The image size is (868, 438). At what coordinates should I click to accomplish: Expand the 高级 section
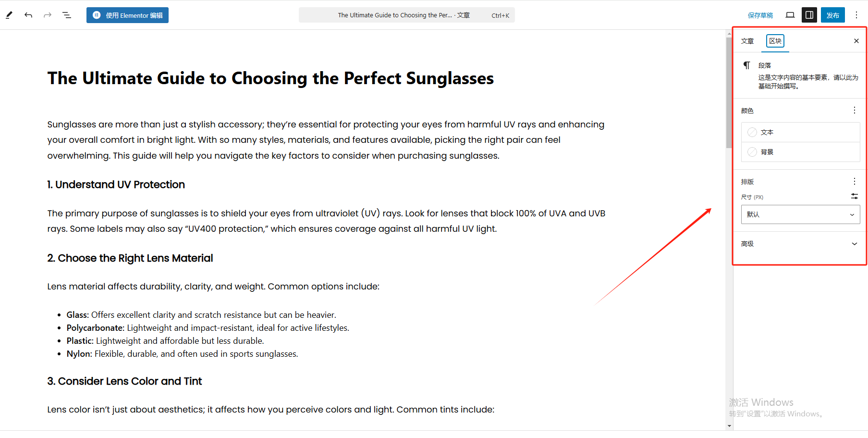[800, 244]
